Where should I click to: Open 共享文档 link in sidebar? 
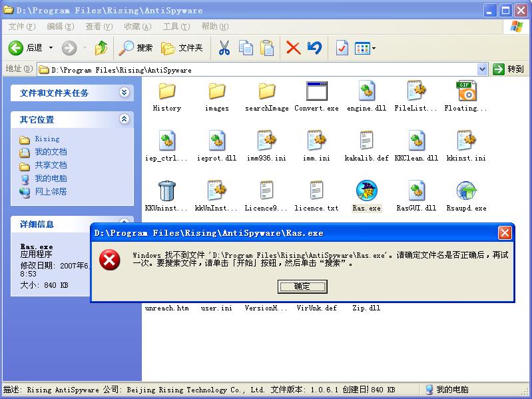pyautogui.click(x=51, y=165)
